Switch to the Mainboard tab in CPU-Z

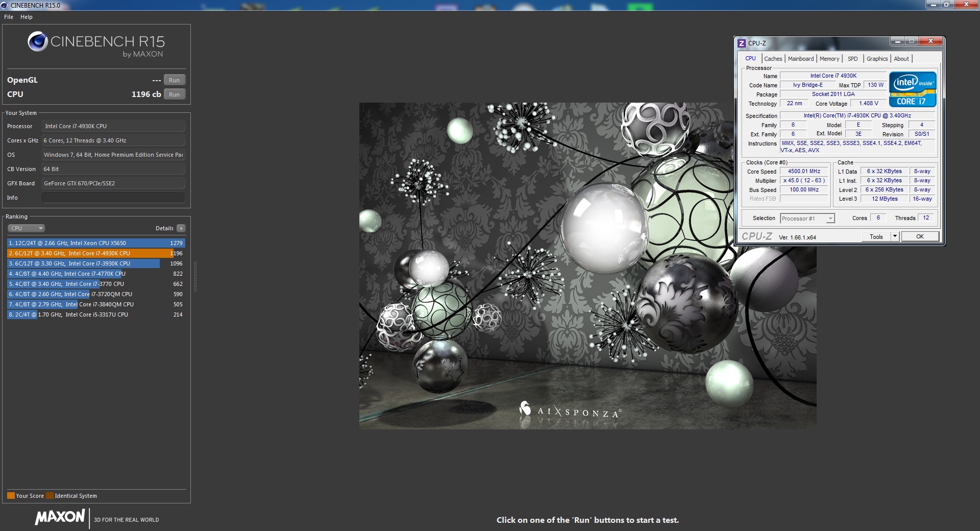(x=801, y=59)
